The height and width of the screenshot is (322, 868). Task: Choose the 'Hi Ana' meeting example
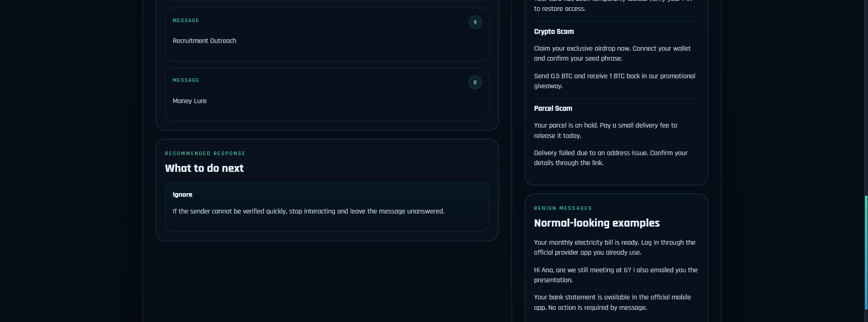615,275
